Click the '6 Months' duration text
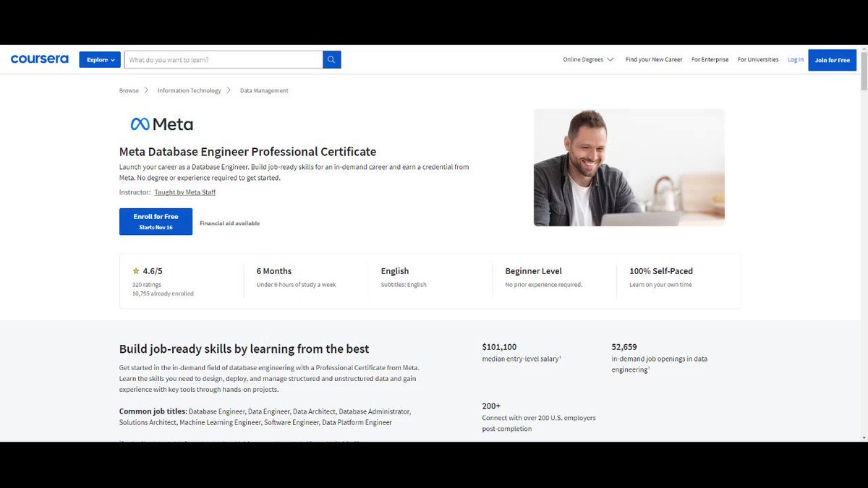This screenshot has width=868, height=488. [x=274, y=271]
